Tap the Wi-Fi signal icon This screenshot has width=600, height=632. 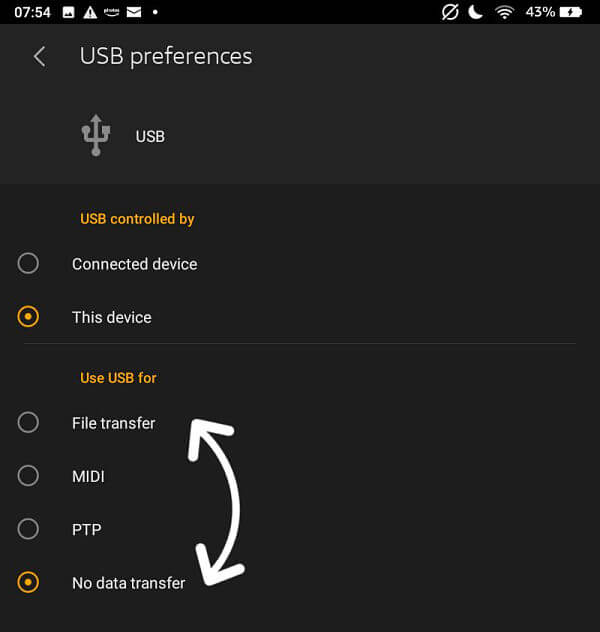pyautogui.click(x=504, y=12)
